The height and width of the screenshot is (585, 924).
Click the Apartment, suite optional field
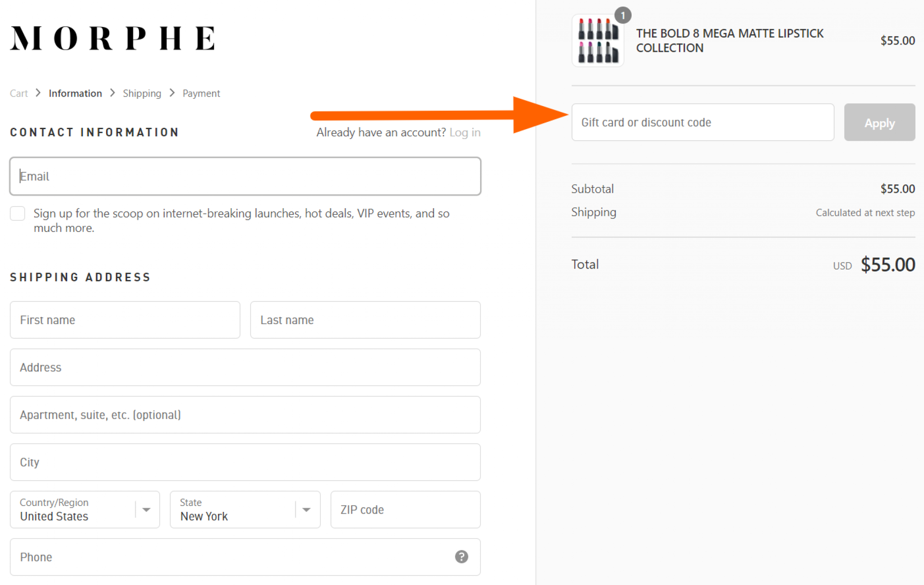245,415
